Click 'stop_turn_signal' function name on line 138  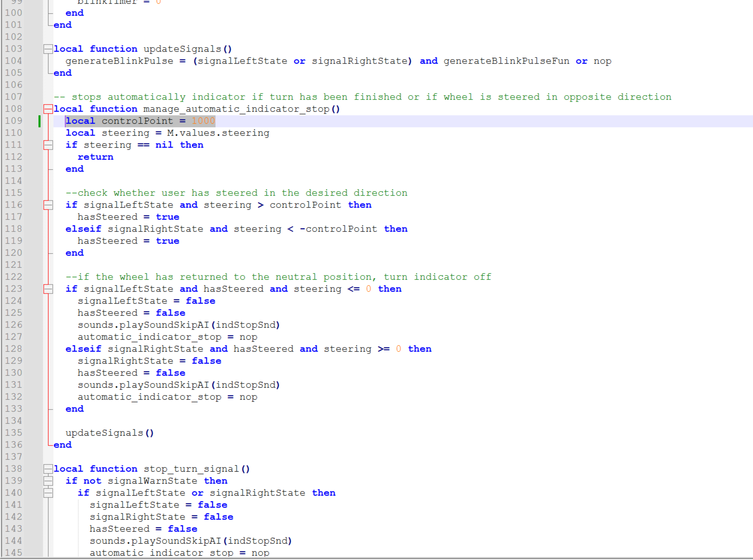click(x=191, y=469)
